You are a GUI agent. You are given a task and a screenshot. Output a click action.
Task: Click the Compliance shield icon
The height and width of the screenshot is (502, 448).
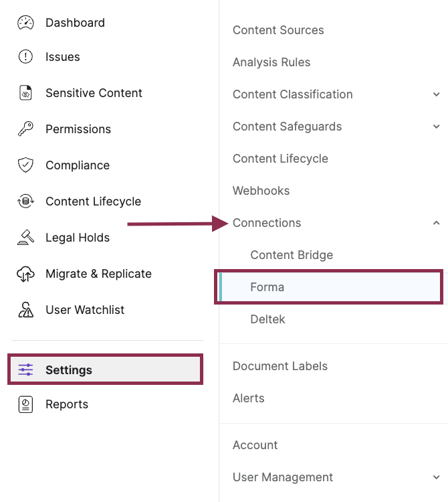(25, 165)
